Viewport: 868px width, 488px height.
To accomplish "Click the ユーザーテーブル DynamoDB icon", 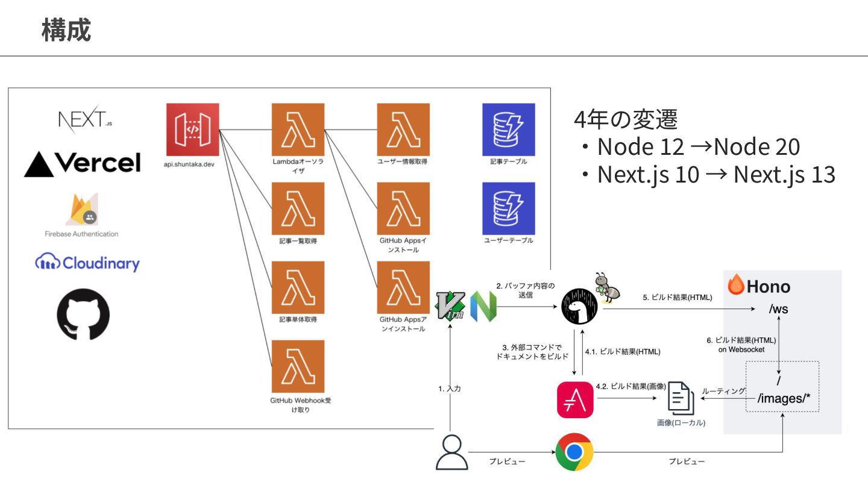I will click(x=509, y=208).
